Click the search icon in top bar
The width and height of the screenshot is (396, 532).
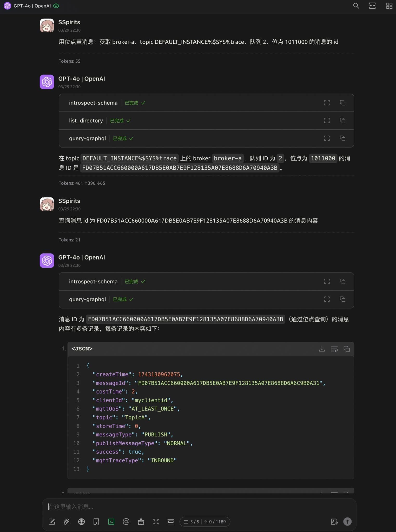click(356, 6)
